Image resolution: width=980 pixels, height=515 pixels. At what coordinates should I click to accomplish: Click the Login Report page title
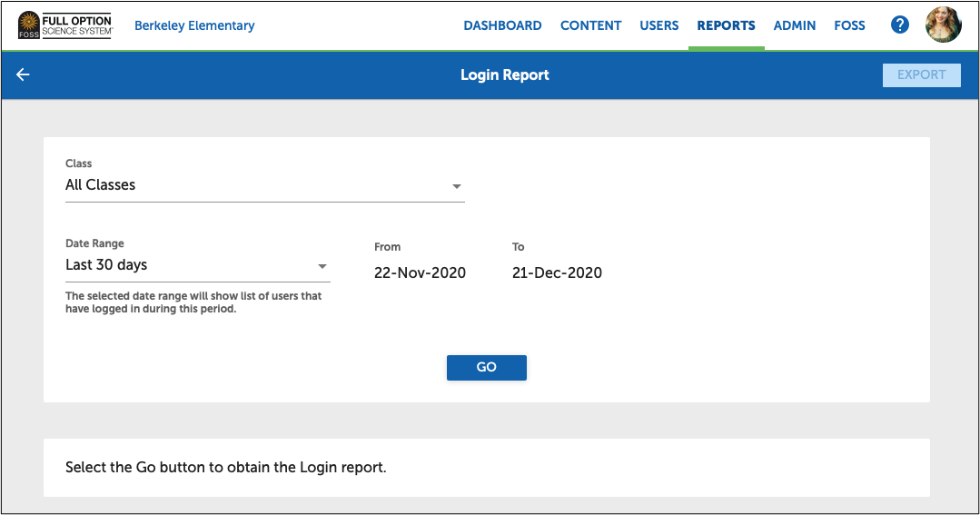pos(504,75)
